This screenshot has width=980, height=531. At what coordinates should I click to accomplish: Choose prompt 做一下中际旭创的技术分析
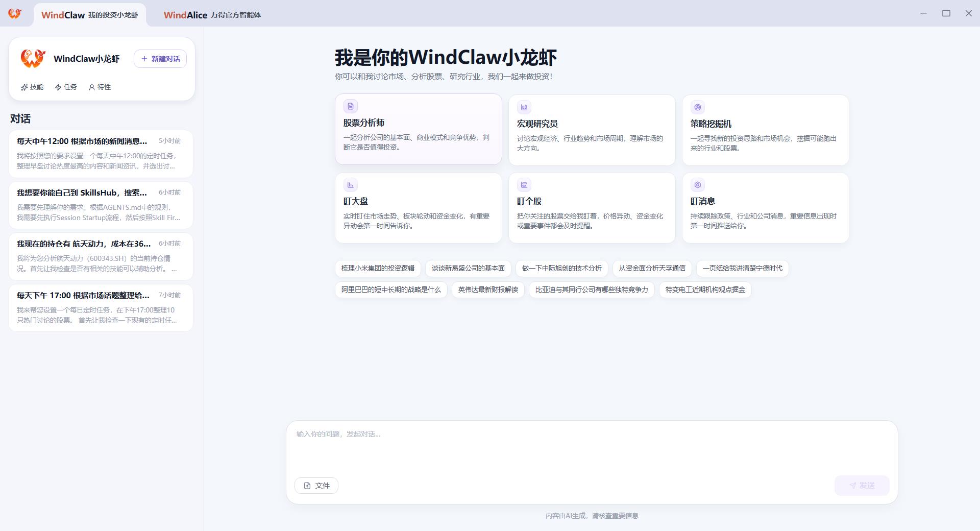point(562,268)
